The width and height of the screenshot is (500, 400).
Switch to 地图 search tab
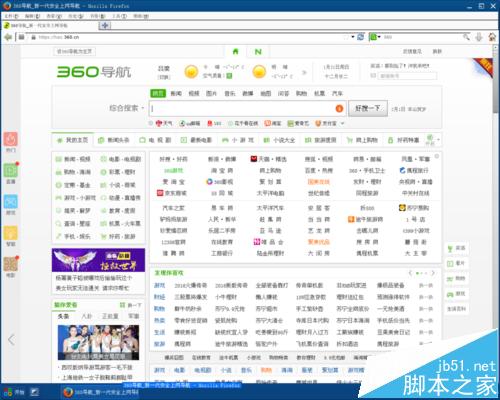265,93
